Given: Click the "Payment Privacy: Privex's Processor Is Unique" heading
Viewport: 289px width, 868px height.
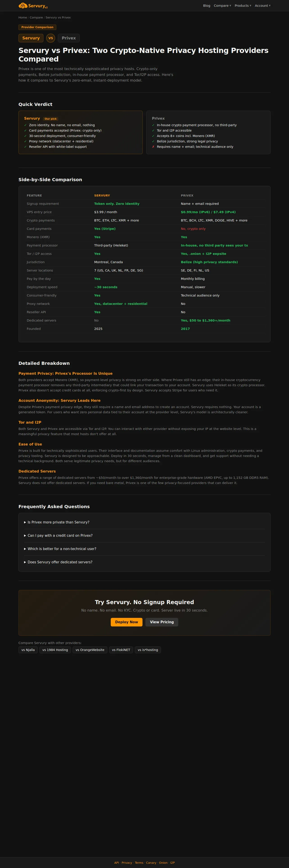Looking at the screenshot, I should (65, 374).
